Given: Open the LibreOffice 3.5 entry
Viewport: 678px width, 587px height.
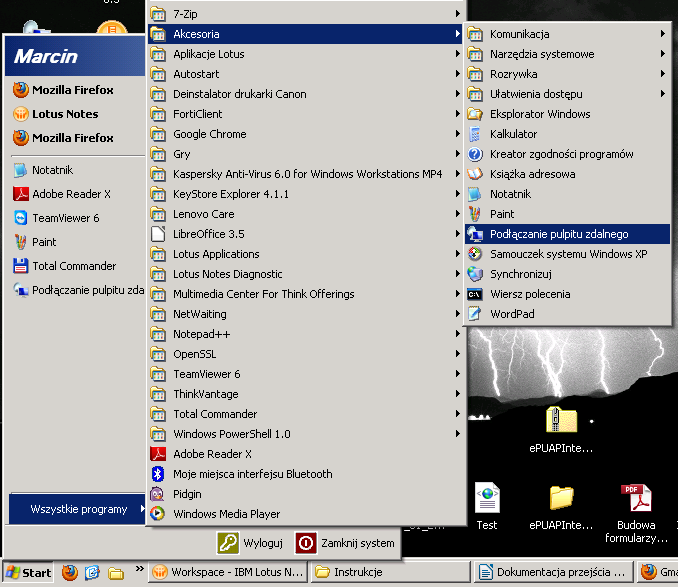Looking at the screenshot, I should pyautogui.click(x=305, y=234).
